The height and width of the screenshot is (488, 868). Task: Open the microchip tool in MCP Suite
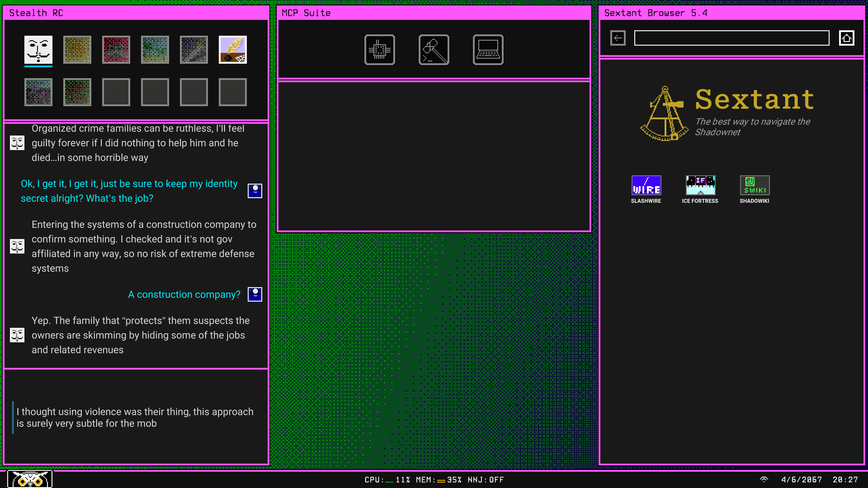(x=380, y=50)
